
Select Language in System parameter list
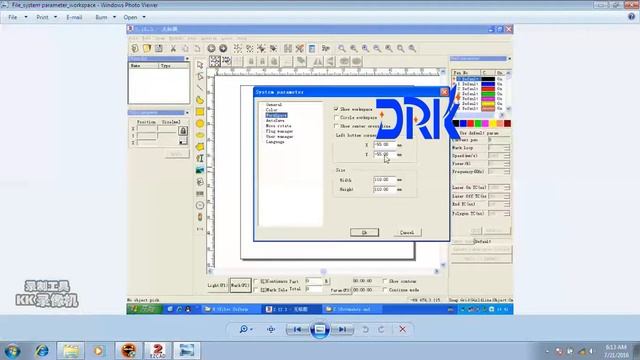pyautogui.click(x=275, y=142)
